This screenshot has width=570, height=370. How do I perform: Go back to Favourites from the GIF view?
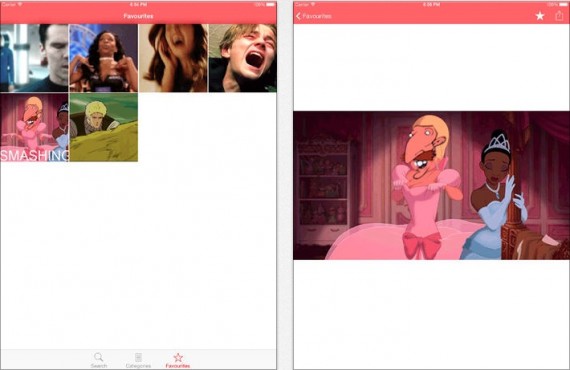(313, 16)
